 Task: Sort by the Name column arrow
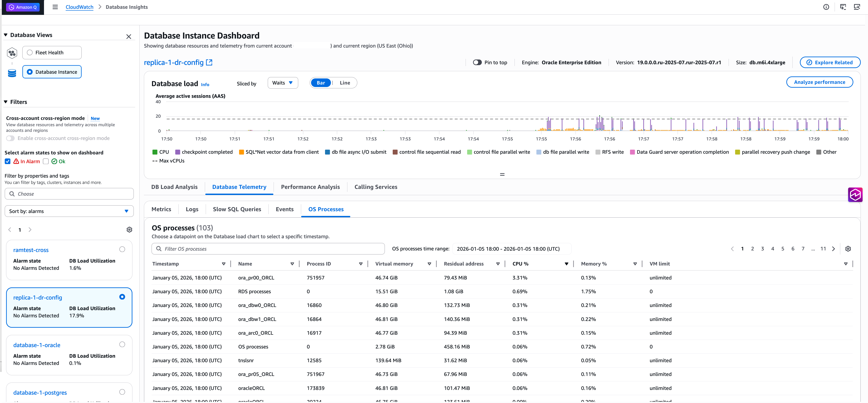(292, 264)
